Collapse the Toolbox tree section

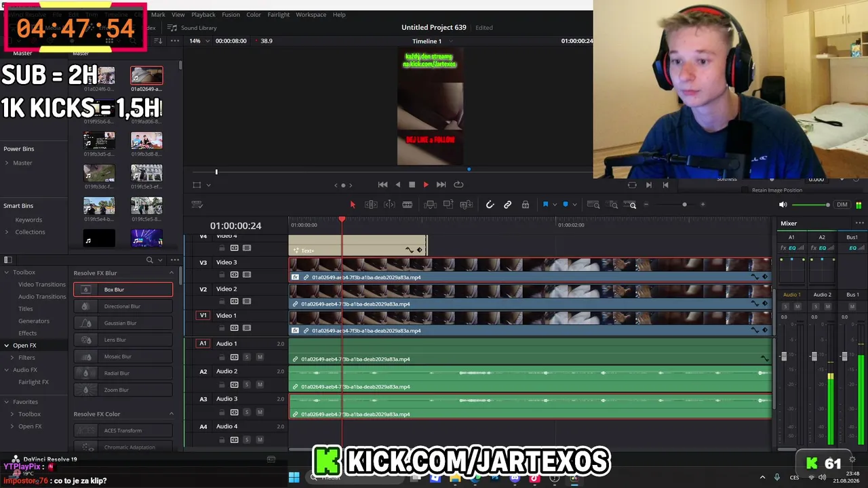(6, 272)
